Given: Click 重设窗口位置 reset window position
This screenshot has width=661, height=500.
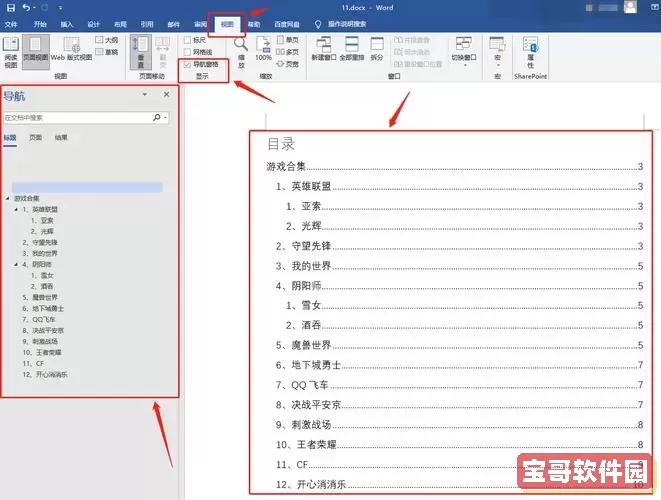Looking at the screenshot, I should click(x=418, y=64).
